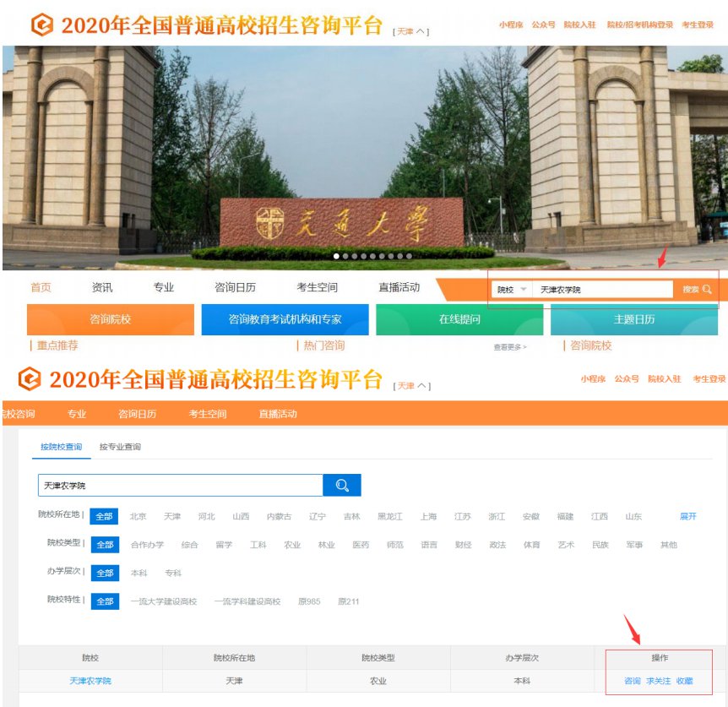The image size is (728, 707).
Task: Open 考生登录 in the query page header
Action: pyautogui.click(x=709, y=378)
